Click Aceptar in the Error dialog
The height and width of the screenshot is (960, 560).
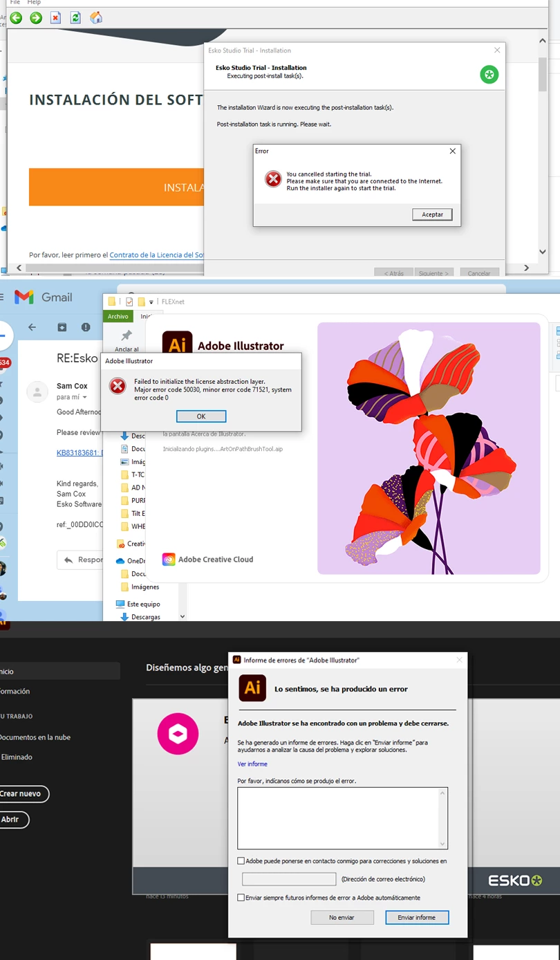pos(432,214)
